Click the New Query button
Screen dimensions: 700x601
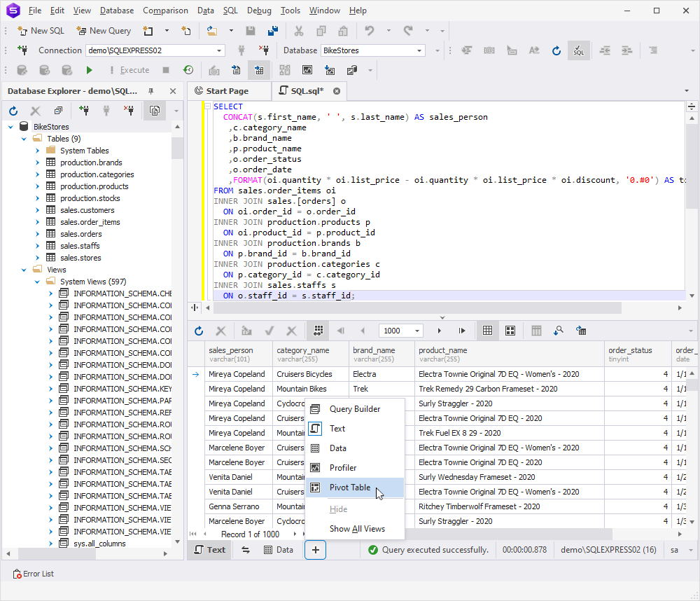(x=104, y=31)
